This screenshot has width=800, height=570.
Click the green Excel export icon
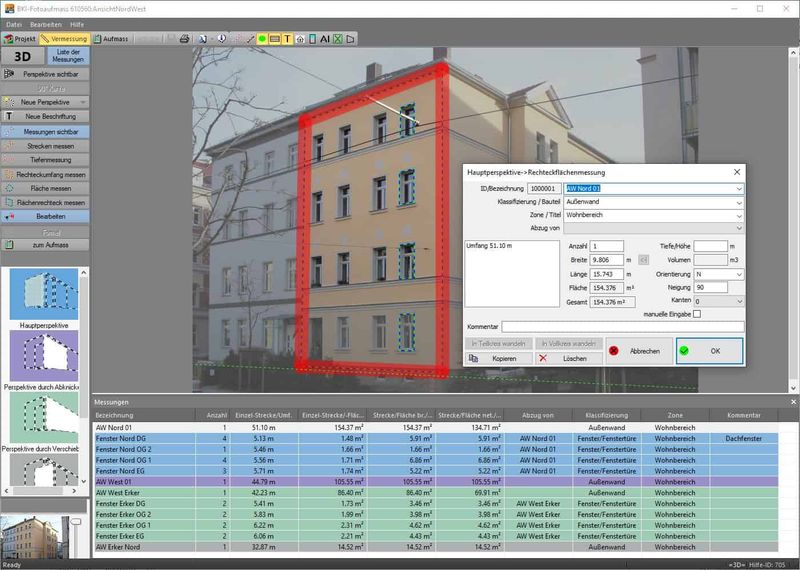[338, 39]
